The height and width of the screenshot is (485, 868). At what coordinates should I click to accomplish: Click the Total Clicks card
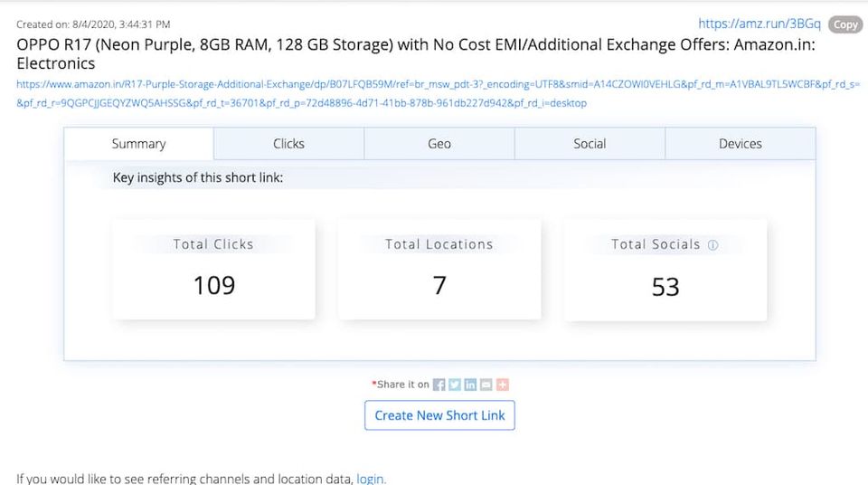214,269
